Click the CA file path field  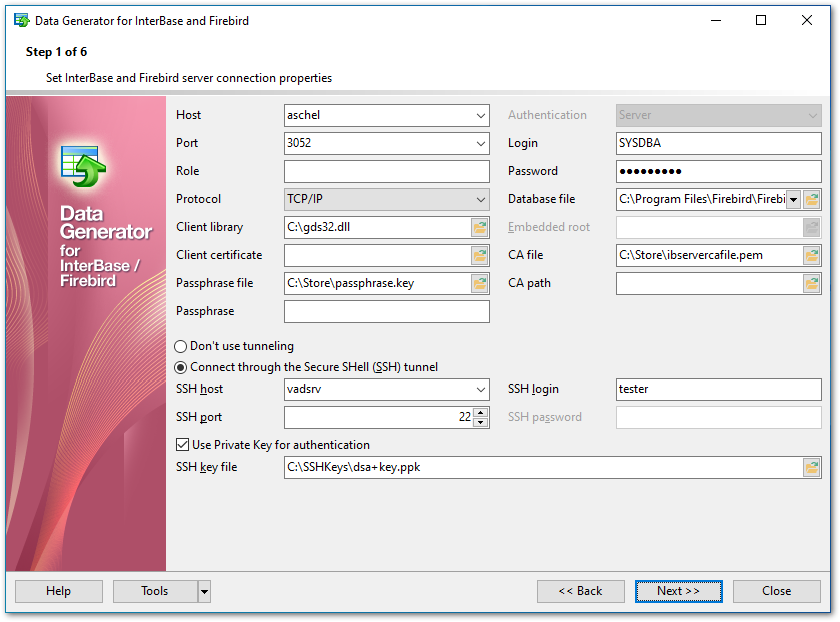710,256
